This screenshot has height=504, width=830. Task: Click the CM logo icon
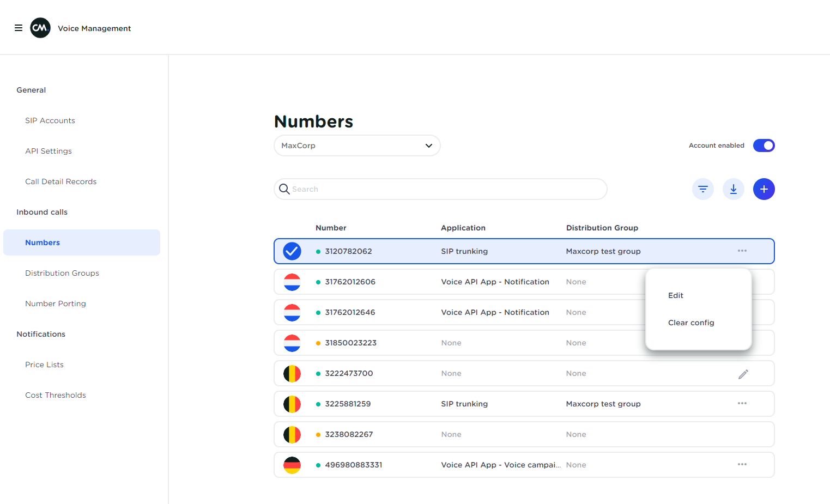click(x=40, y=28)
